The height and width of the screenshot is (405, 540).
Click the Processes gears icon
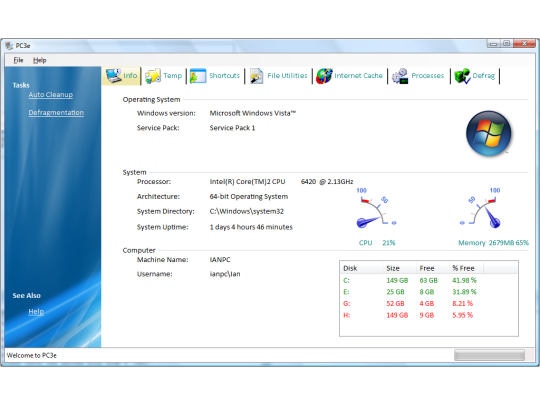400,76
